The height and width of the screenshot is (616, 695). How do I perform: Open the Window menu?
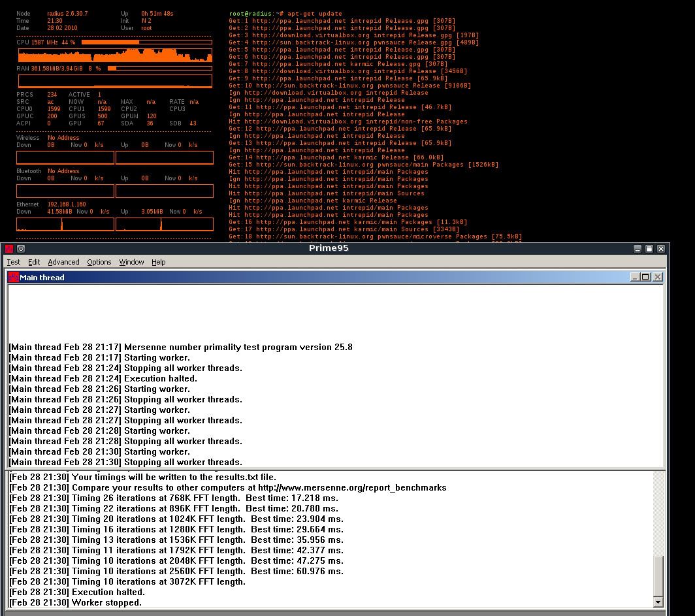[132, 262]
